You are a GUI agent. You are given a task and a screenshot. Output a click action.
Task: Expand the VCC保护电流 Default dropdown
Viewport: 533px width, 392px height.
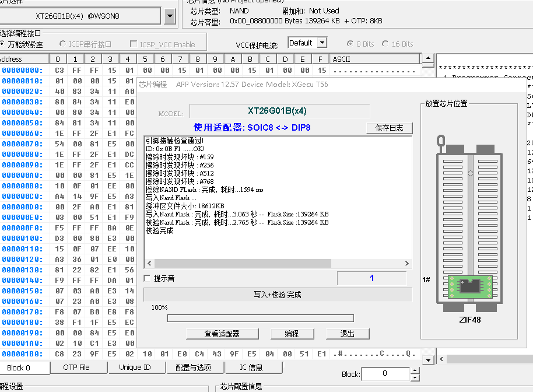322,43
